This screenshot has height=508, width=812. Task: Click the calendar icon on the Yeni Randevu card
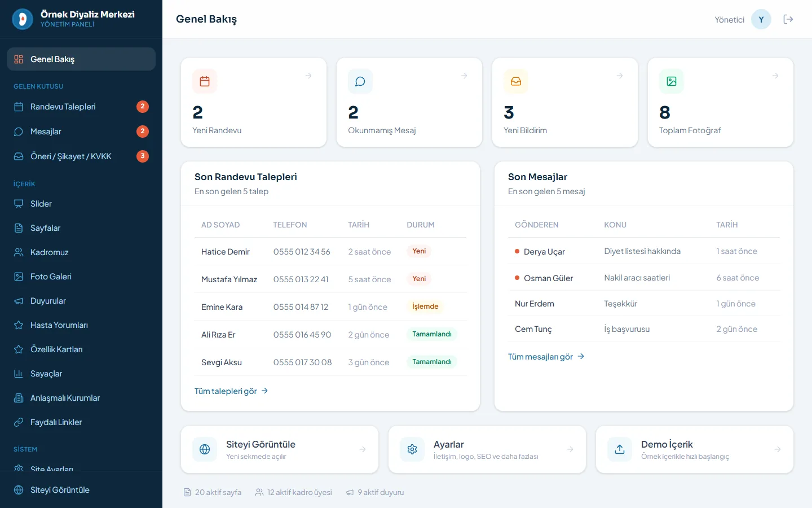point(205,81)
